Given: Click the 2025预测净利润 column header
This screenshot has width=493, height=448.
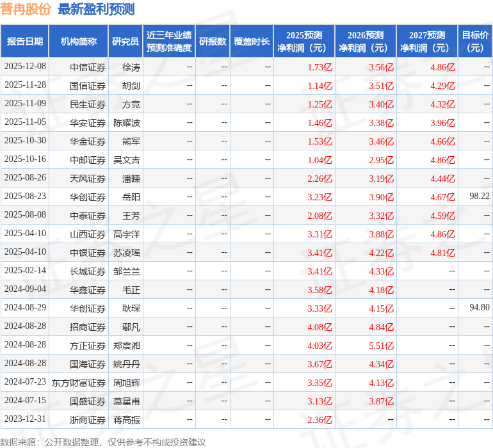Looking at the screenshot, I should tap(304, 41).
